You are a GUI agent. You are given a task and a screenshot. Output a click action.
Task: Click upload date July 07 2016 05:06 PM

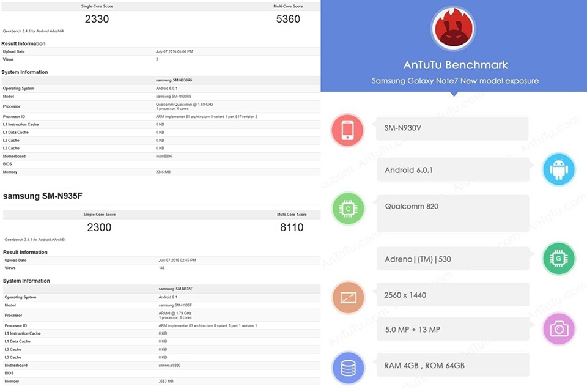(174, 51)
